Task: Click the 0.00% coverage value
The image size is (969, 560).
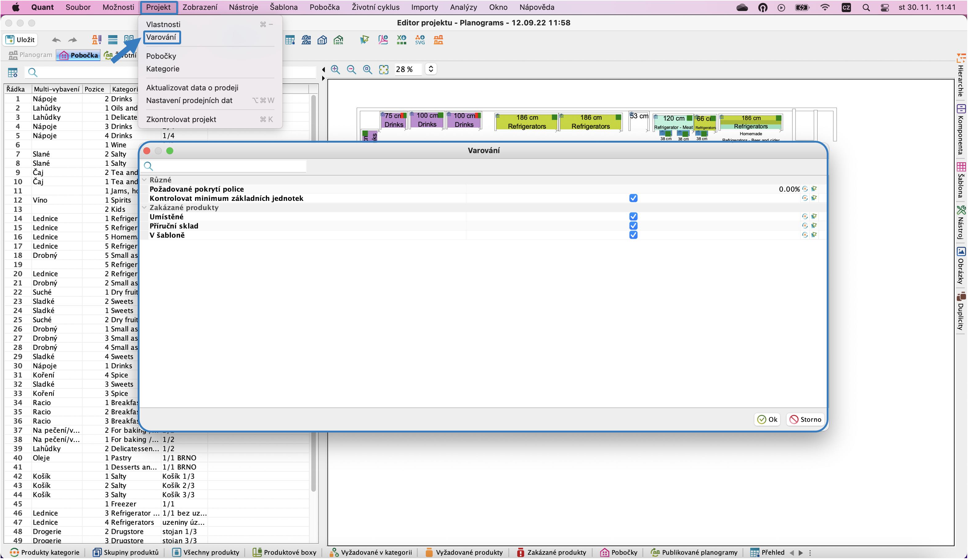Action: coord(789,189)
